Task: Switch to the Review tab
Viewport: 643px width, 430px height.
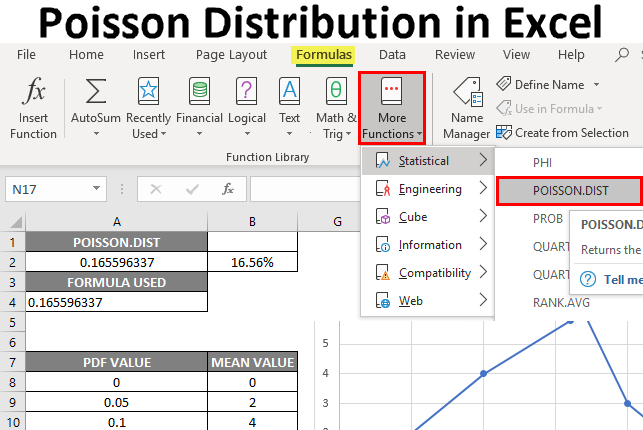Action: click(455, 55)
